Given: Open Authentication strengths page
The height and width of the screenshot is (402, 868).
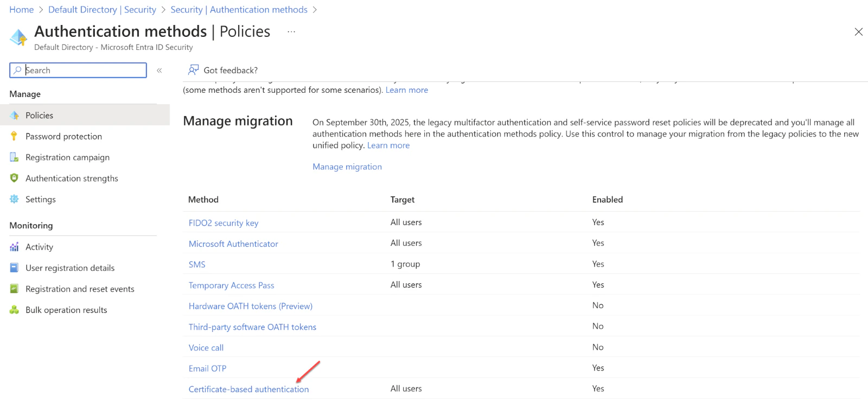Looking at the screenshot, I should (x=72, y=178).
